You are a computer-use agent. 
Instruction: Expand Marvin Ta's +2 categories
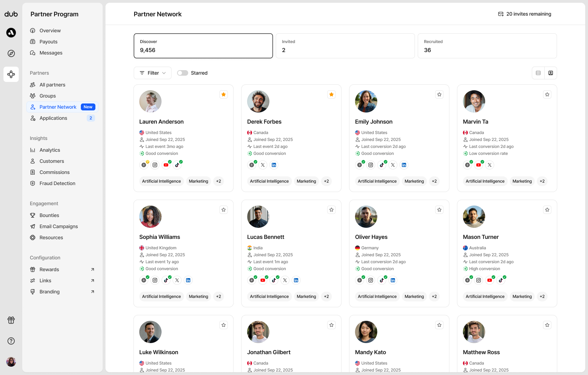542,181
